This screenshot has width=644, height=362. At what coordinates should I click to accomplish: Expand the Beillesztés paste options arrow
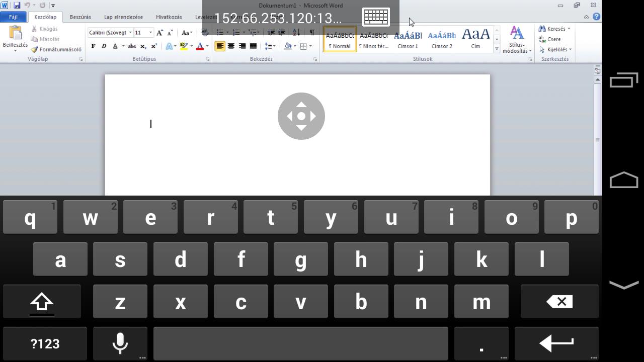[x=15, y=50]
